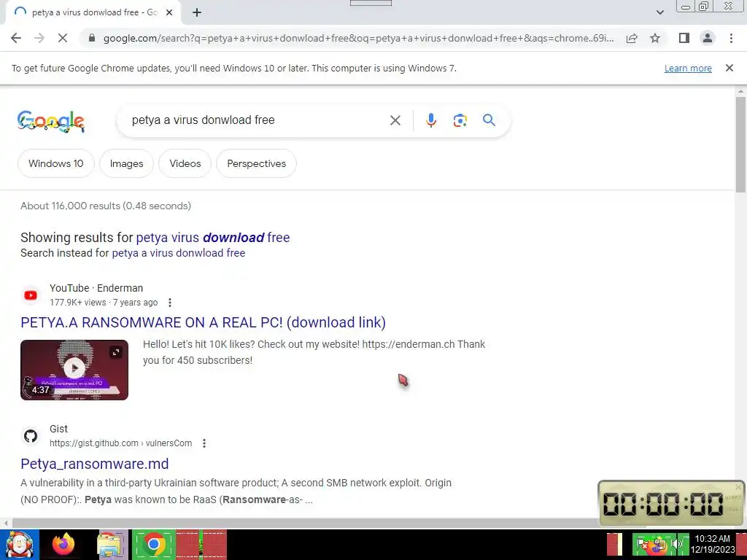Image resolution: width=747 pixels, height=560 pixels.
Task: Open Chrome three-dot menu
Action: [731, 38]
